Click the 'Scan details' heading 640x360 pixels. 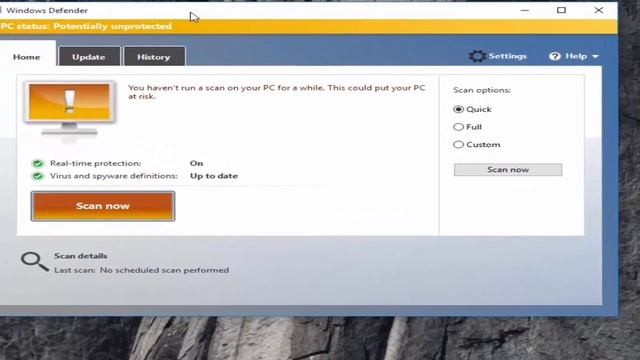pos(80,256)
